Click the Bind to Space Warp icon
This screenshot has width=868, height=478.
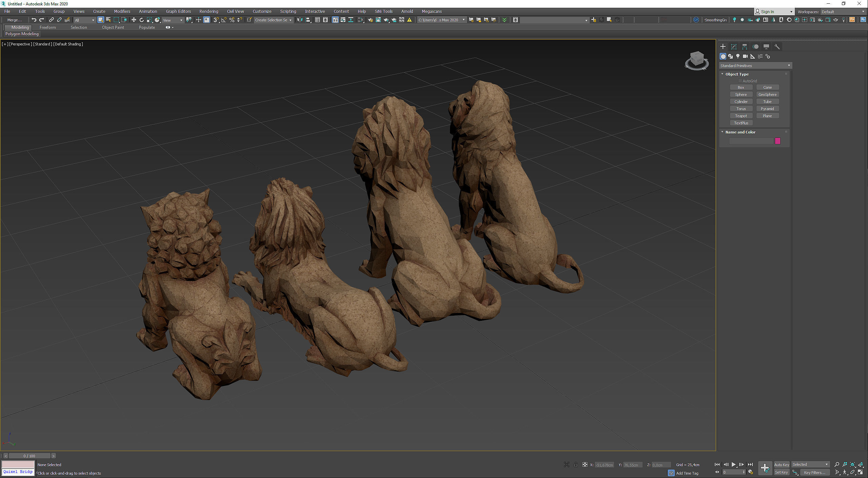tap(67, 20)
